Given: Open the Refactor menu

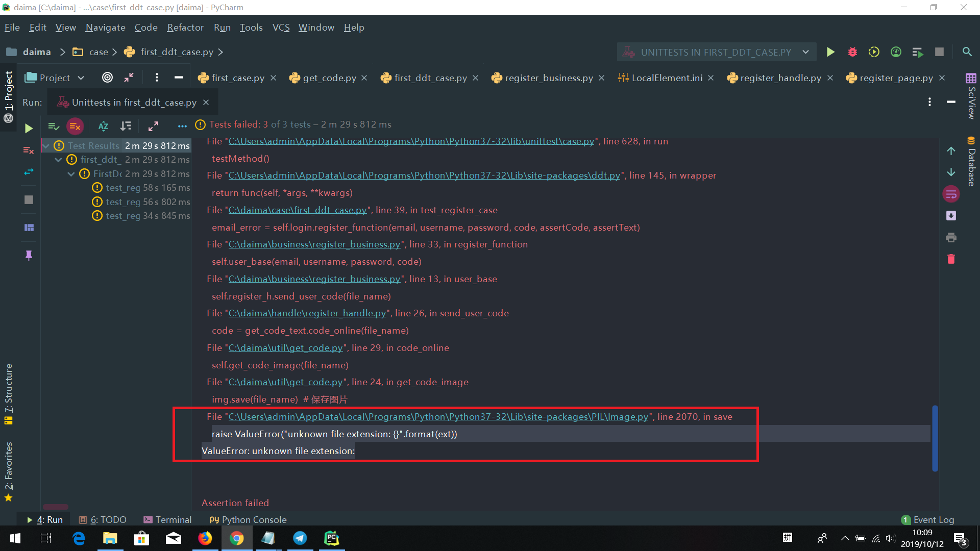Looking at the screenshot, I should 185,28.
